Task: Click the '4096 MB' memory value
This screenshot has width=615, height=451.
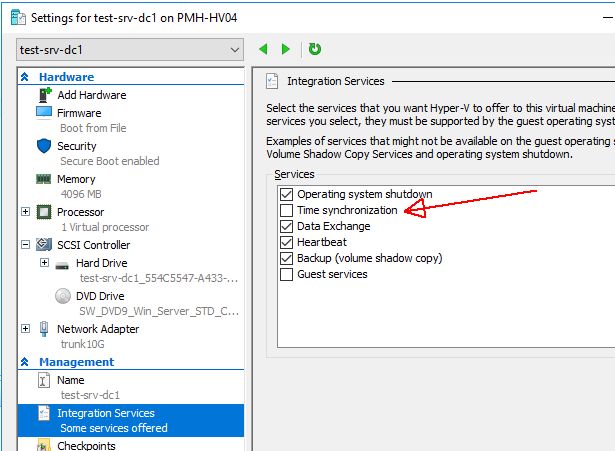Action: point(81,194)
